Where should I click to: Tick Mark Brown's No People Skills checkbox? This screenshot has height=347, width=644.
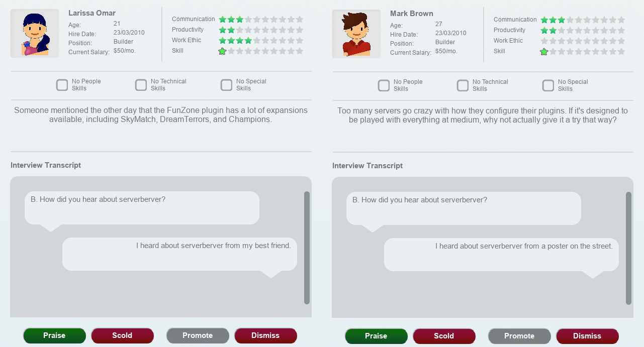384,85
